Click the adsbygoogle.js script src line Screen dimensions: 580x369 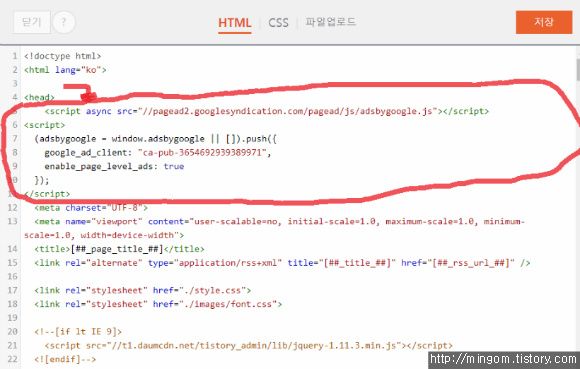(x=266, y=111)
